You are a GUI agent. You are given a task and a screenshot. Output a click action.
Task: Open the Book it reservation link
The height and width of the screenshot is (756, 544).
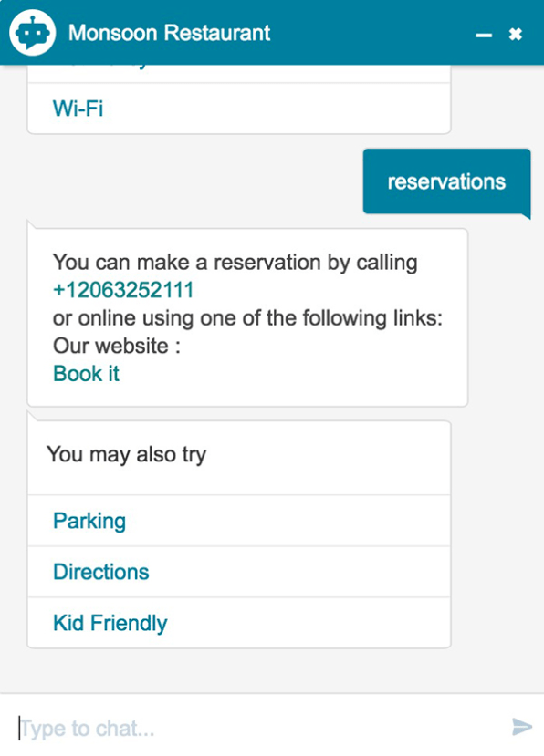(x=86, y=374)
